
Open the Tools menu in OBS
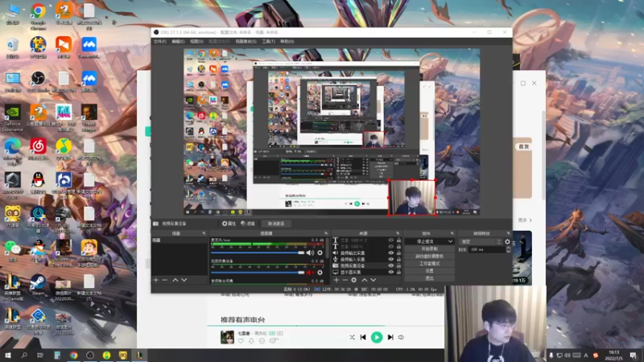268,42
